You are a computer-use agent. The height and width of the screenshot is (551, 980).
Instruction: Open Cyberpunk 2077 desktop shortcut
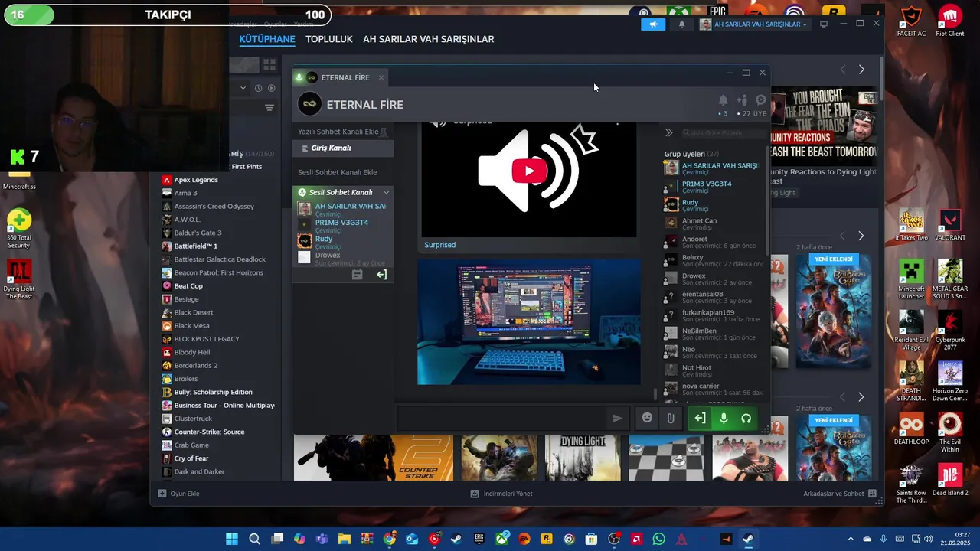950,331
